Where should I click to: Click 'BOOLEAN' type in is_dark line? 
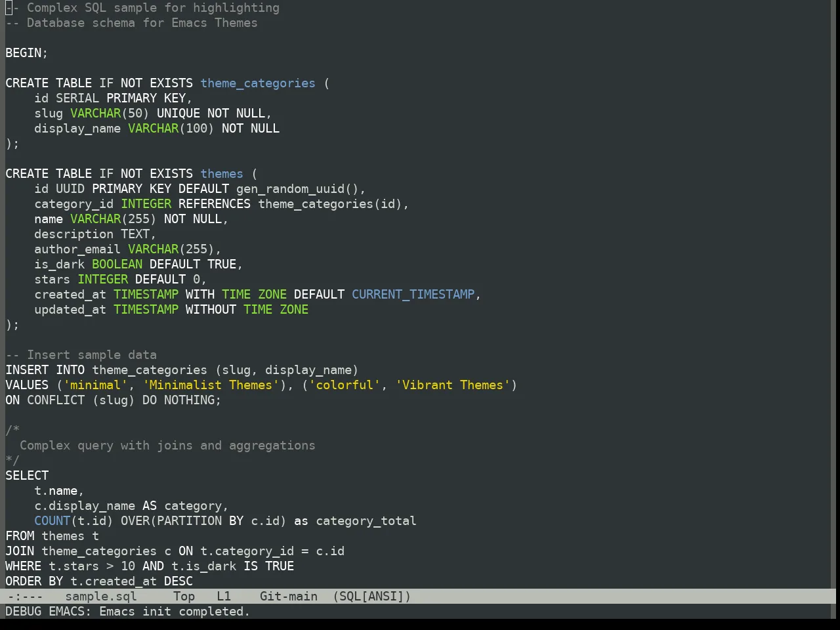[117, 264]
